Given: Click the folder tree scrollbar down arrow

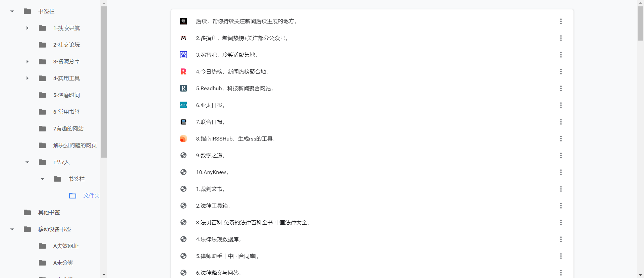Looking at the screenshot, I should coord(104,275).
